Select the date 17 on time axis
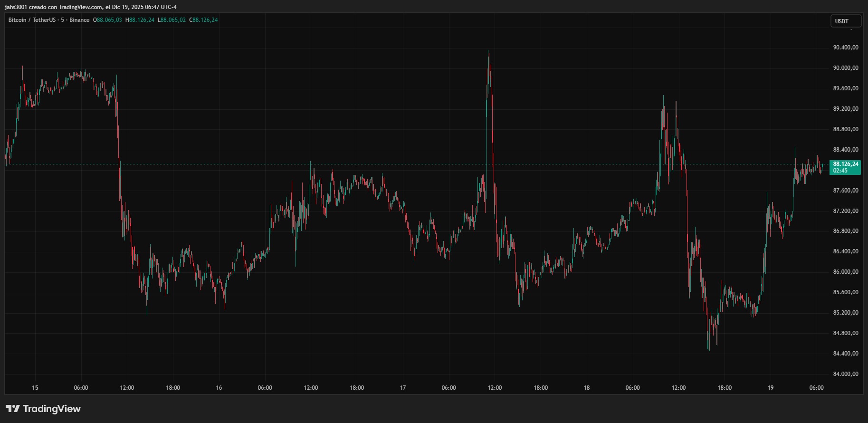Image resolution: width=868 pixels, height=423 pixels. pyautogui.click(x=403, y=388)
